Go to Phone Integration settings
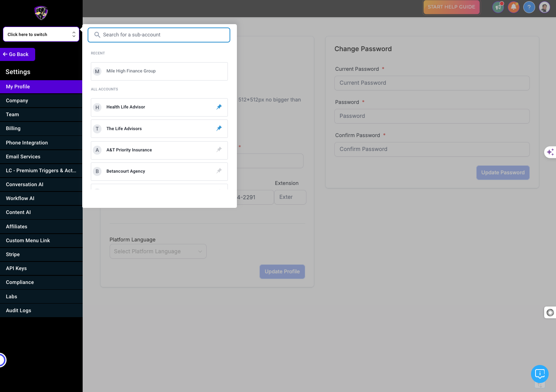556x392 pixels. click(41, 143)
